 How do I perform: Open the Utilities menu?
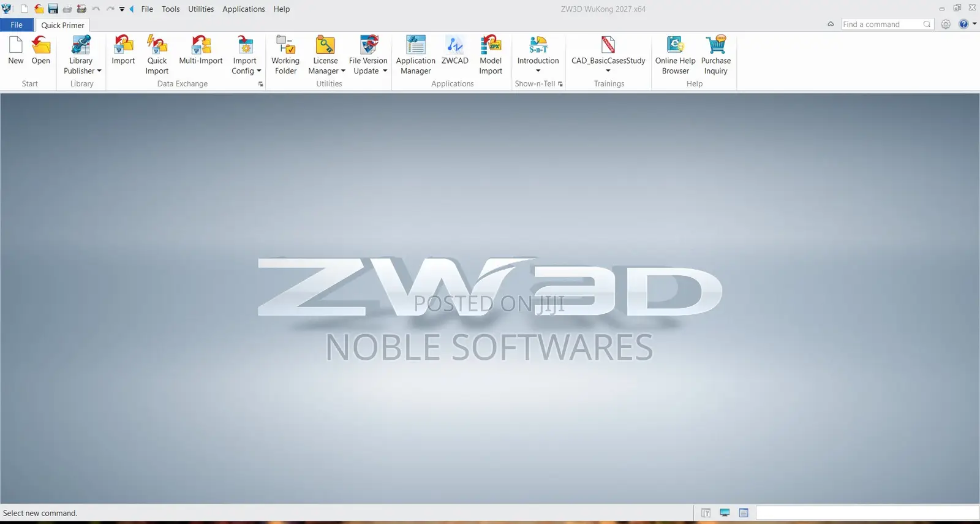click(201, 9)
